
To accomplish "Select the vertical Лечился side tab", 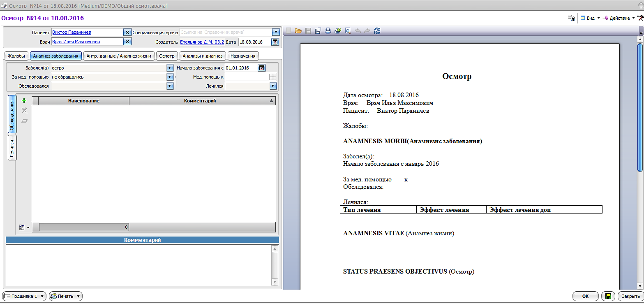I will pos(12,148).
